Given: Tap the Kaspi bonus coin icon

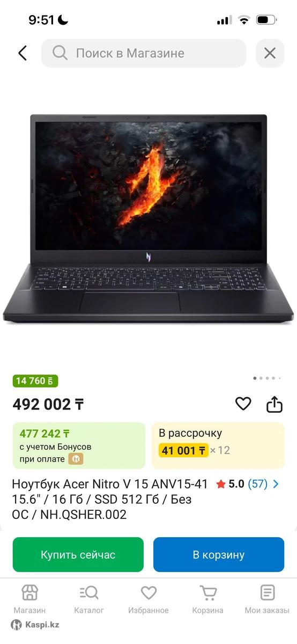Looking at the screenshot, I should (x=76, y=459).
